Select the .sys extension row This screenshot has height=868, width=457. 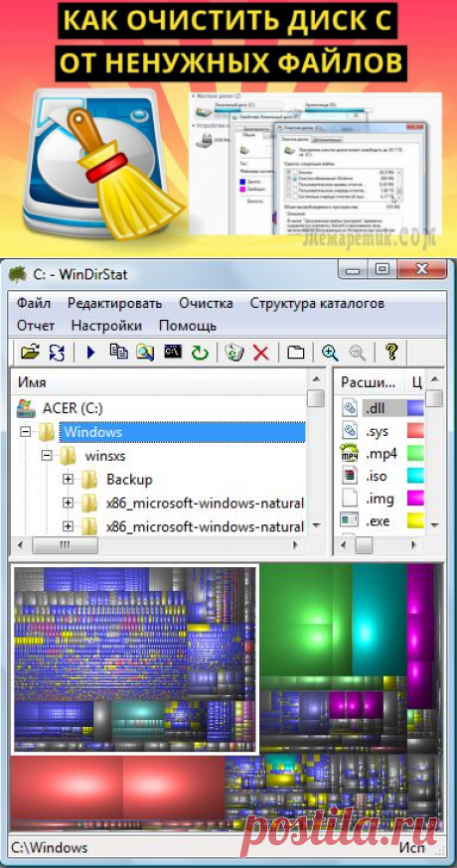click(x=380, y=431)
